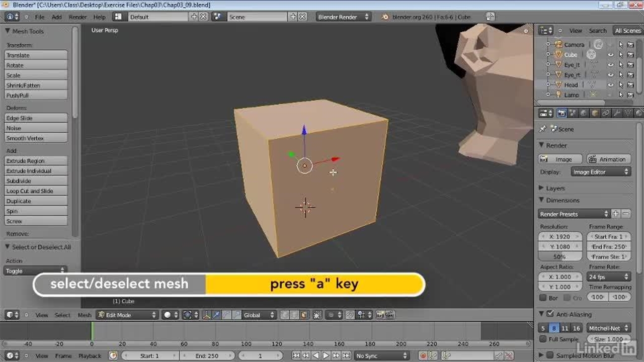Click the Render properties camera icon

[x=561, y=114]
